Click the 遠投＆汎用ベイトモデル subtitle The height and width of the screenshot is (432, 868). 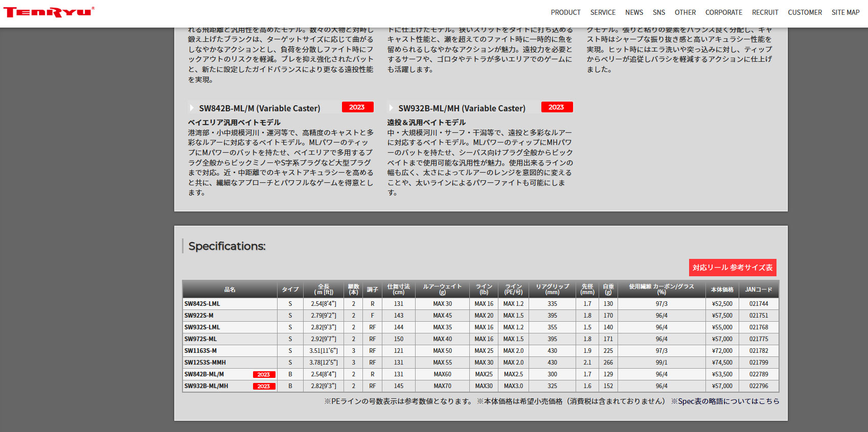426,123
